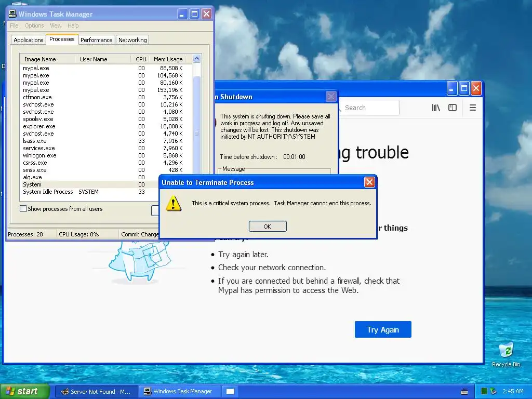This screenshot has width=532, height=399.
Task: Click the unnamed third taskbar button
Action: (230, 392)
